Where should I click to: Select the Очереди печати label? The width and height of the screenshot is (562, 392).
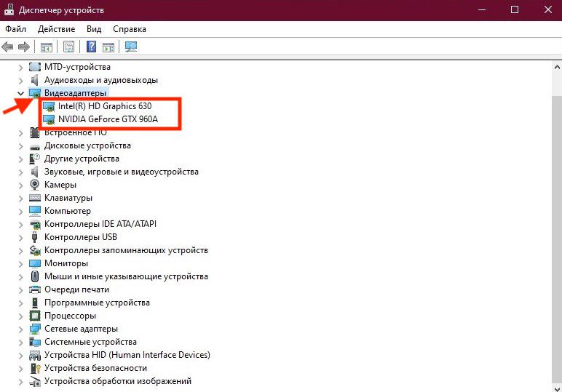click(x=76, y=289)
